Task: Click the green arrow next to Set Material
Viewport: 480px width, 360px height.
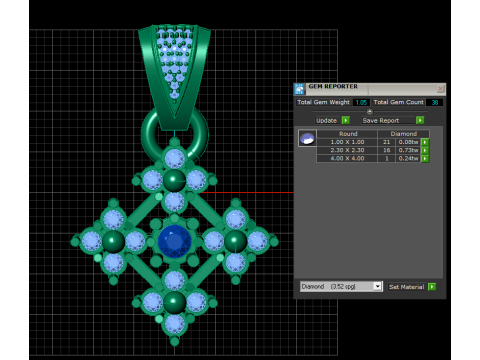Action: click(432, 287)
